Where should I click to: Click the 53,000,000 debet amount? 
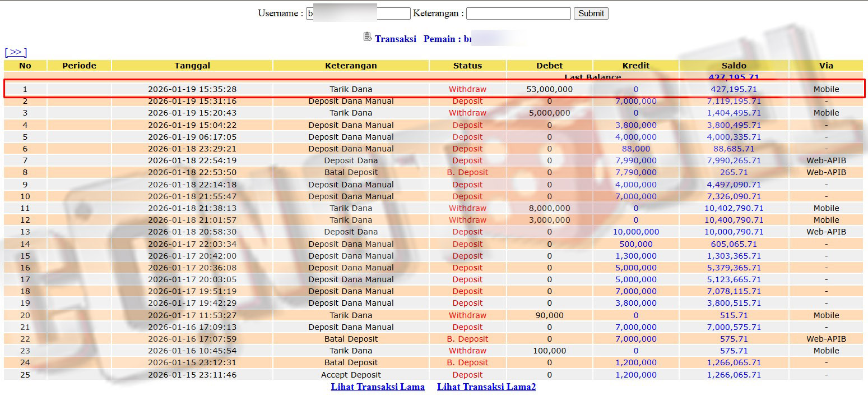549,89
